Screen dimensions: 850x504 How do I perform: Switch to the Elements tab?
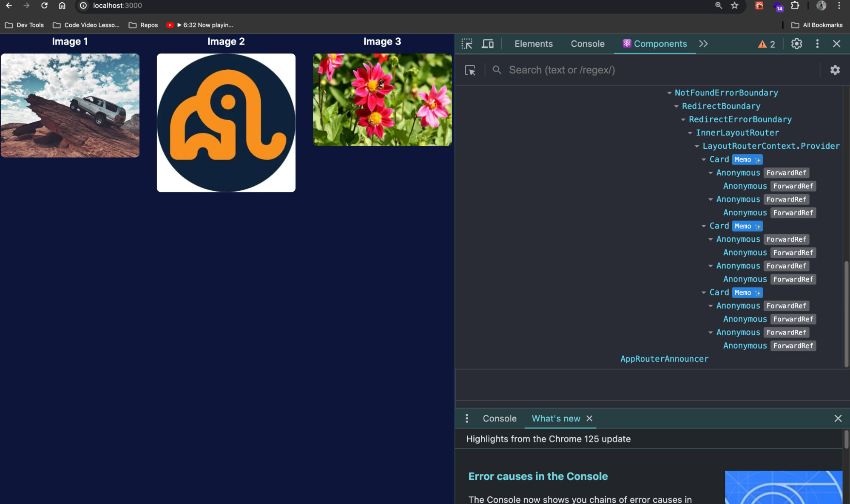coord(534,44)
